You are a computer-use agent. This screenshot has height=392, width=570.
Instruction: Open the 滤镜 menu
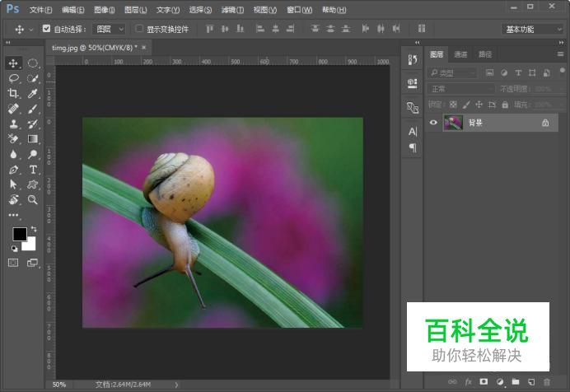[x=232, y=10]
